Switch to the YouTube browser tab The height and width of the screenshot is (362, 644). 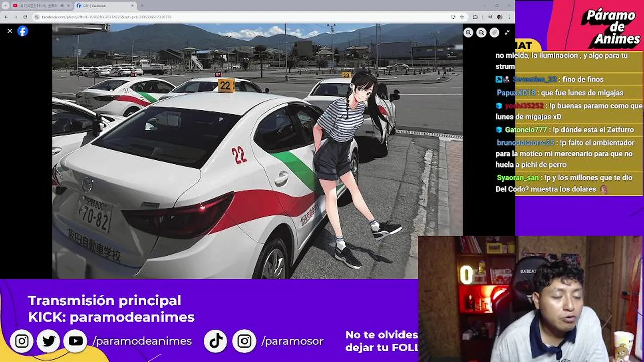pyautogui.click(x=42, y=6)
